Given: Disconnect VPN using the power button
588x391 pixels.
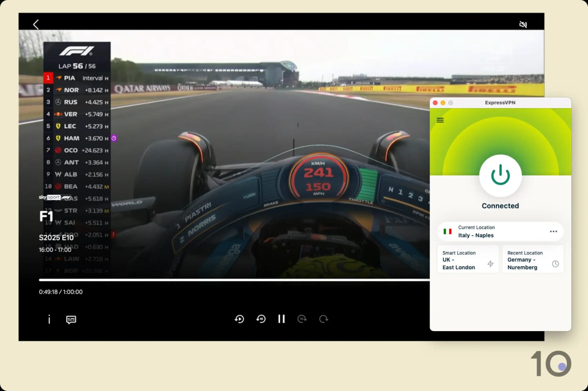Looking at the screenshot, I should click(501, 176).
